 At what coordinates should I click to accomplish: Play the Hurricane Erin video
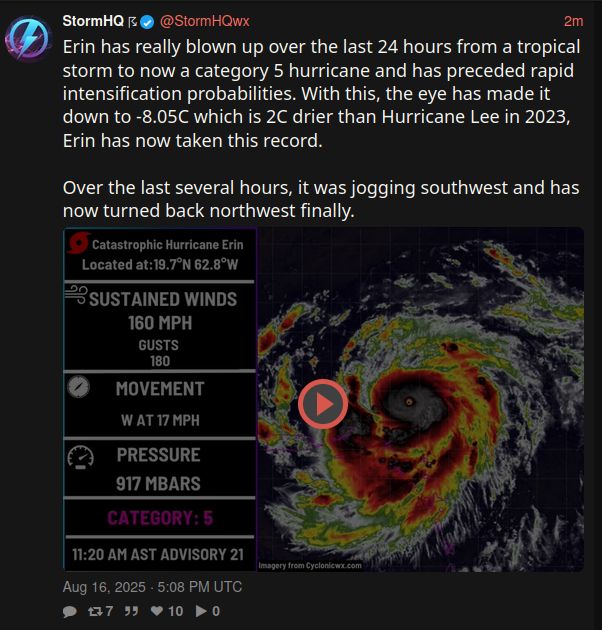(323, 404)
